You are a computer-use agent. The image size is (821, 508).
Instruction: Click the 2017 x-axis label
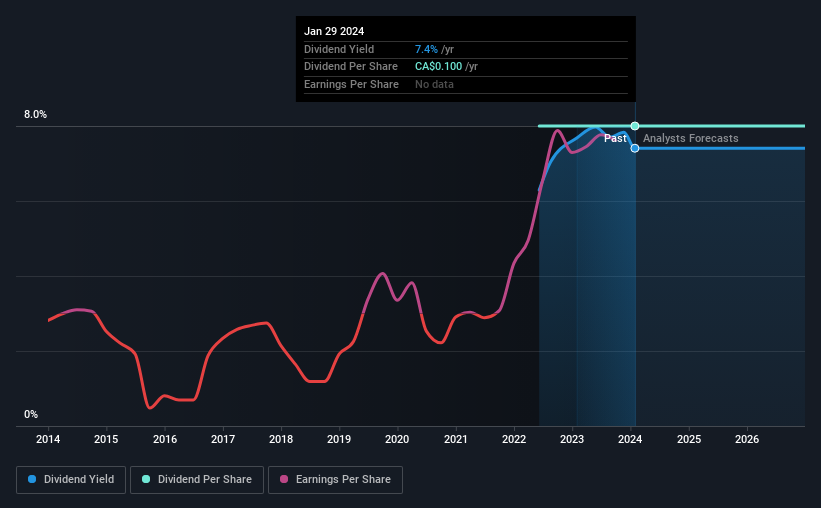pyautogui.click(x=223, y=439)
